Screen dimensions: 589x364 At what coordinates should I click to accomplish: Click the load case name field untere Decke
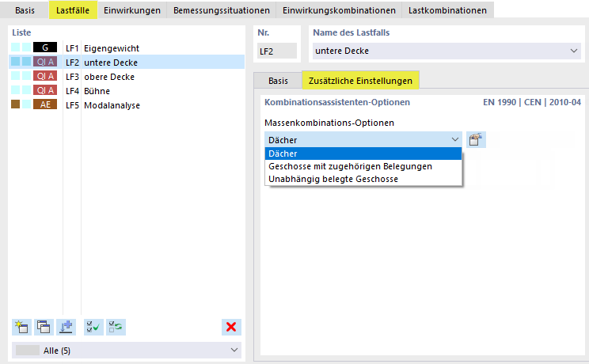pyautogui.click(x=446, y=51)
